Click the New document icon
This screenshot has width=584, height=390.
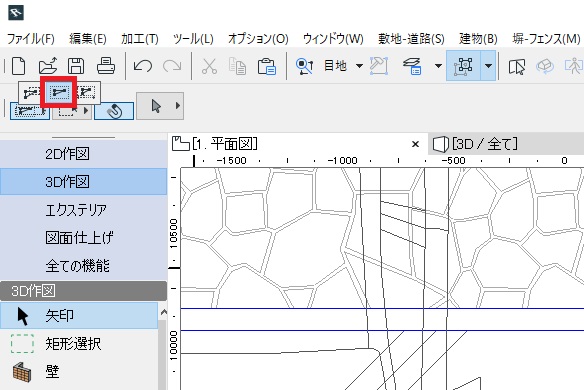pos(19,66)
